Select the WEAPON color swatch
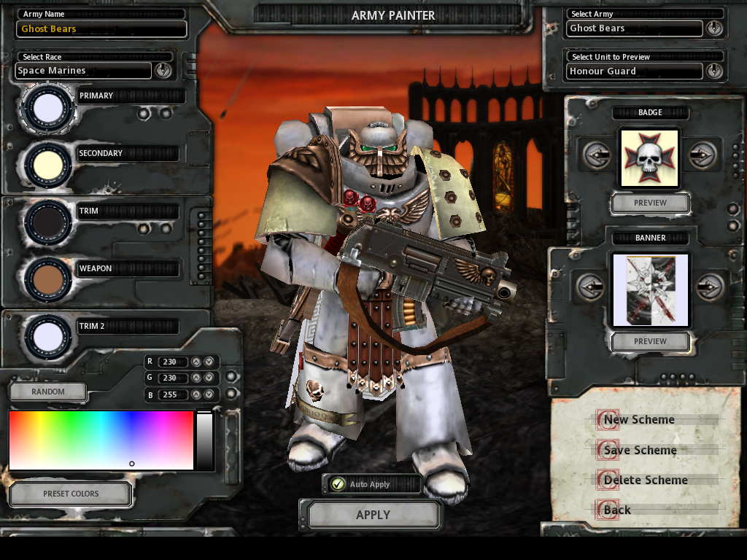This screenshot has height=560, width=747. click(x=47, y=279)
